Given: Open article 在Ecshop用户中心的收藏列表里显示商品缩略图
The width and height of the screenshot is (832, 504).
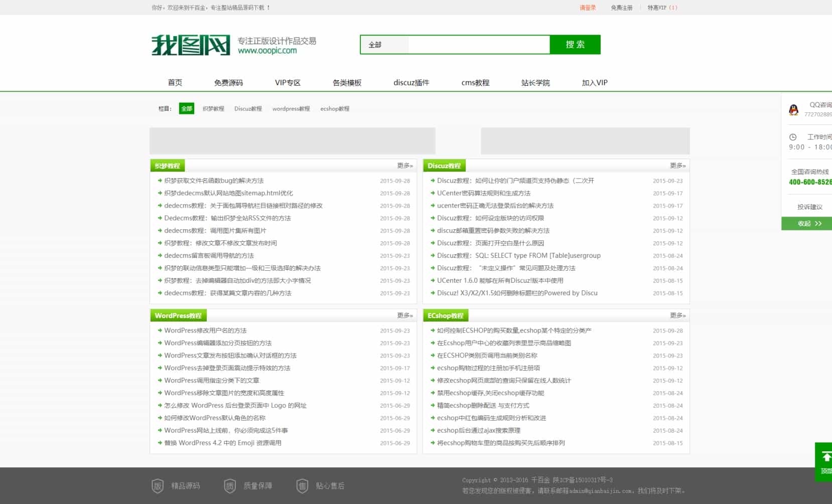Looking at the screenshot, I should (504, 343).
